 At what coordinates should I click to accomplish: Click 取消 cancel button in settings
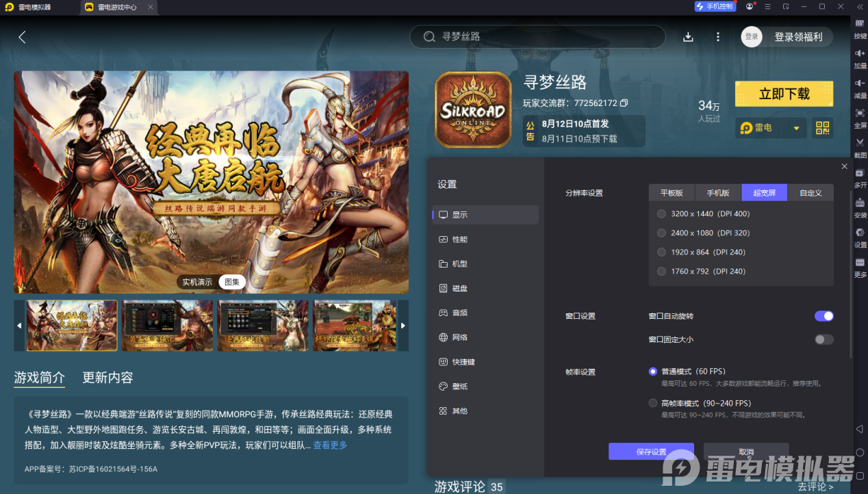point(746,452)
